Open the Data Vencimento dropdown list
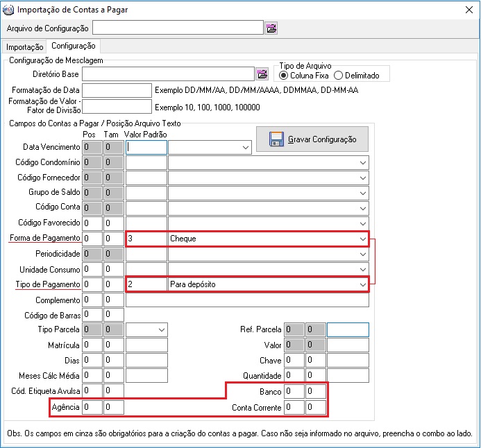 pos(246,147)
